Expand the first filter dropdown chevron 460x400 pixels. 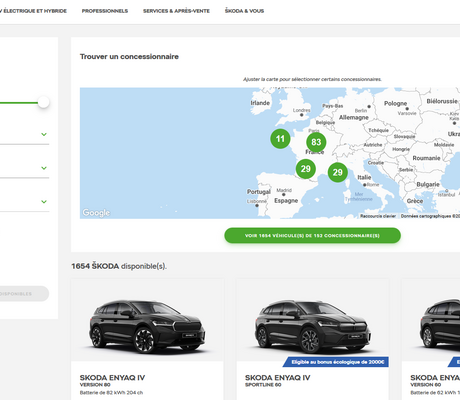click(44, 134)
